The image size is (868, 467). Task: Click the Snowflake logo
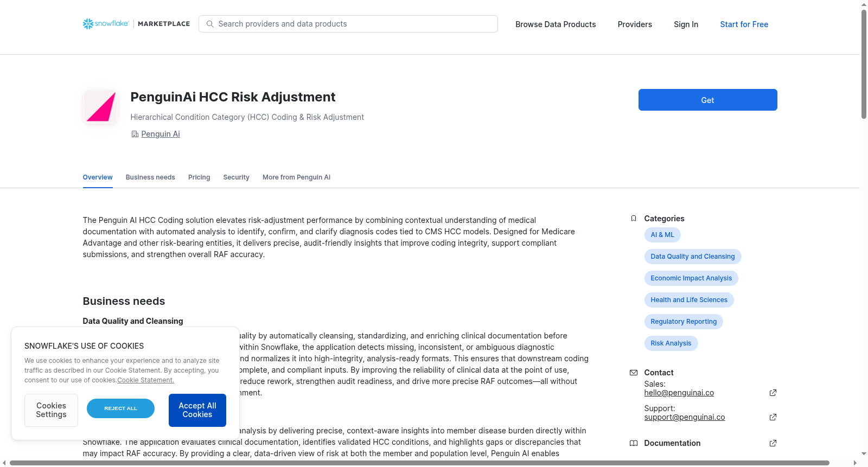tap(106, 24)
